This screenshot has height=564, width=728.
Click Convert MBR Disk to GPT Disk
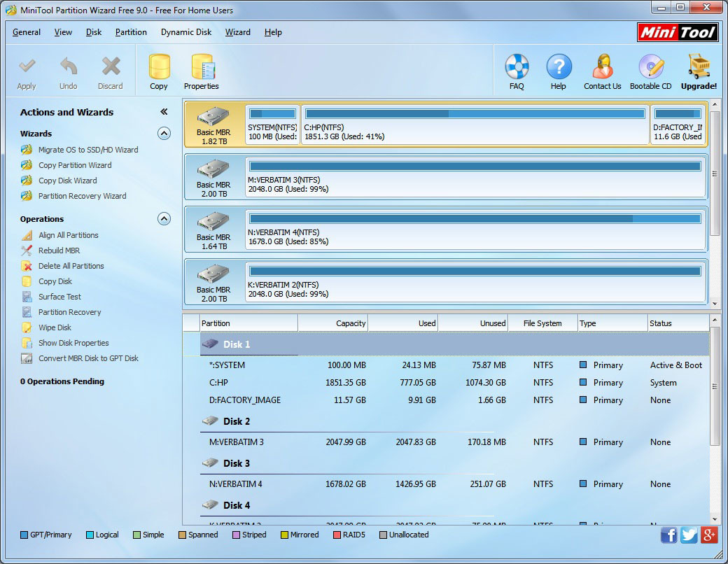pyautogui.click(x=87, y=358)
